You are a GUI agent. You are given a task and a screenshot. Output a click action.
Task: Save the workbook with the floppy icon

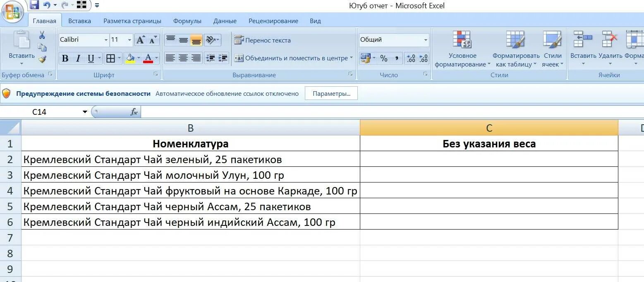pyautogui.click(x=35, y=5)
